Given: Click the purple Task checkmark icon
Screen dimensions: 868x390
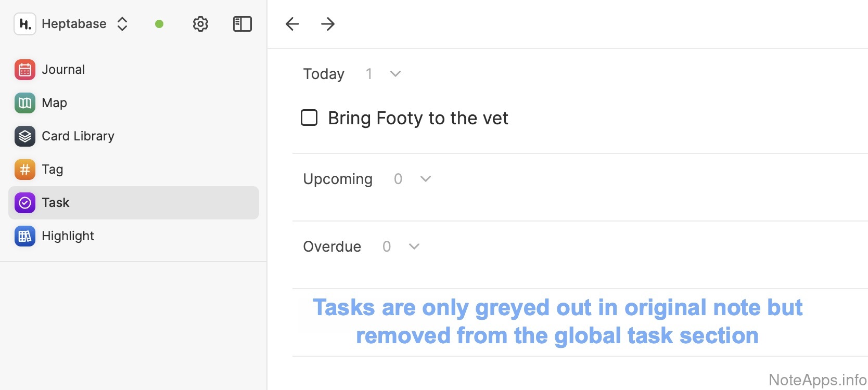Looking at the screenshot, I should pos(25,203).
